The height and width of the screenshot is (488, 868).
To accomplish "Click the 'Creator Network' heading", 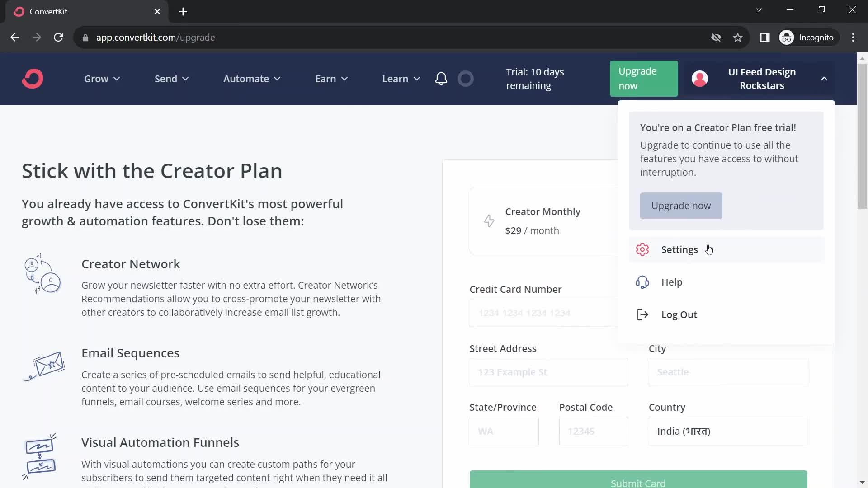I will [131, 264].
